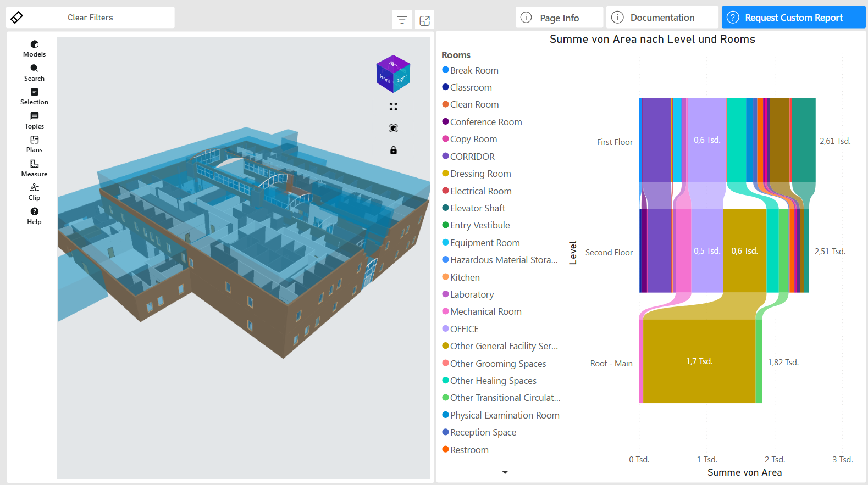Click the Request Custom Report question icon
Image resolution: width=868 pixels, height=485 pixels.
733,18
